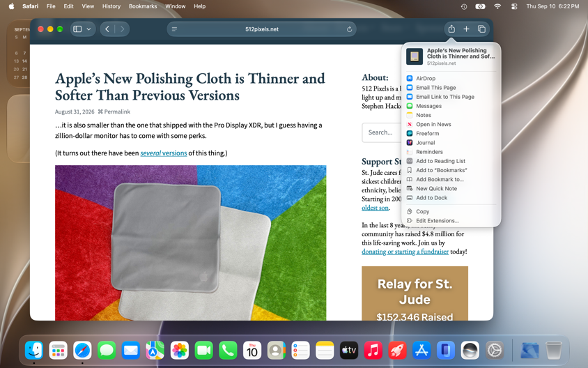The width and height of the screenshot is (588, 368).
Task: Open Music app in the Dock
Action: [373, 351]
